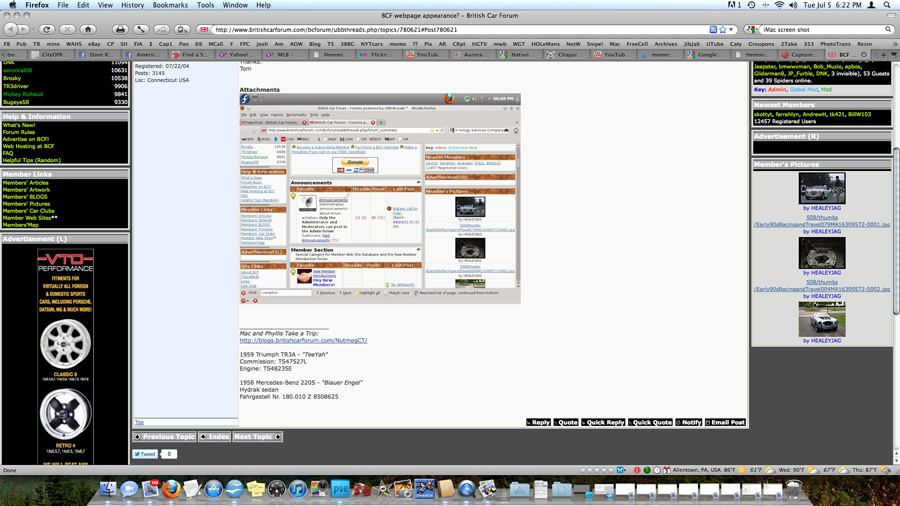900x506 pixels.
Task: Open iTunes from the Dock
Action: tap(297, 489)
